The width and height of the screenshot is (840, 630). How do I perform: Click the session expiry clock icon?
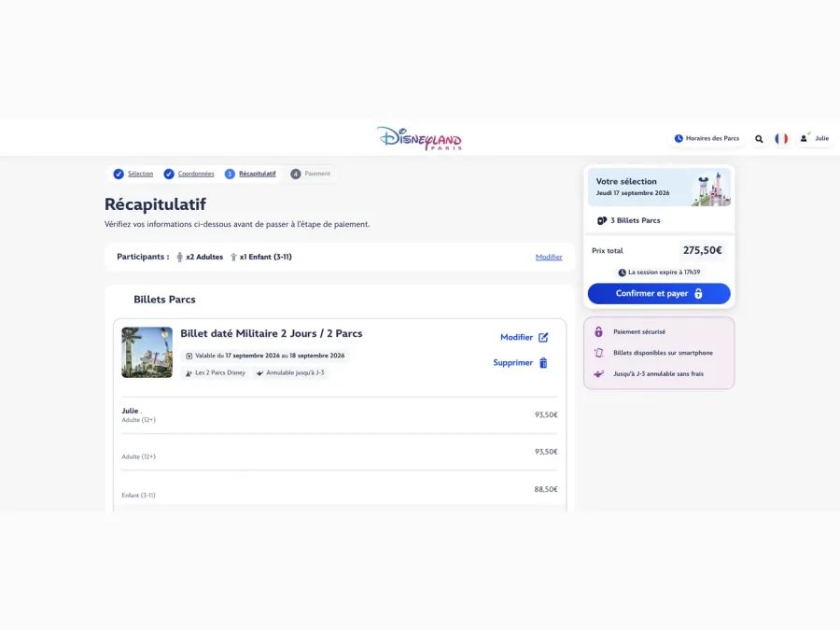pos(622,273)
